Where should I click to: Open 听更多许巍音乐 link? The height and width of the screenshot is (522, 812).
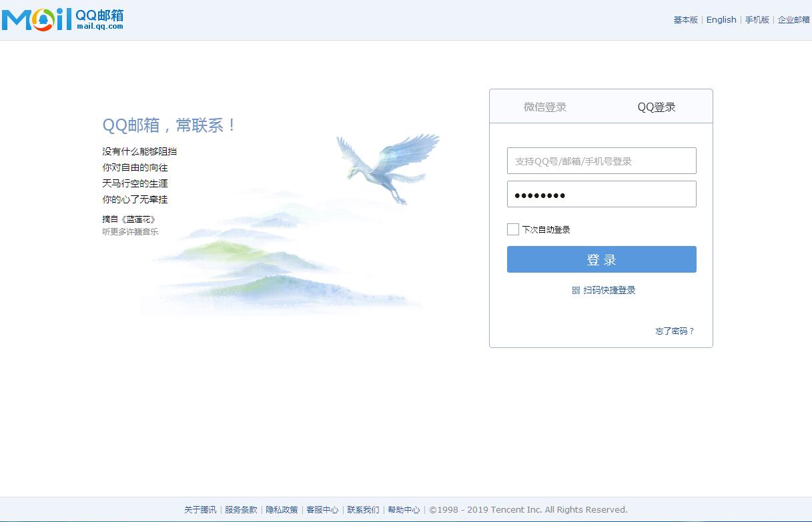click(130, 232)
